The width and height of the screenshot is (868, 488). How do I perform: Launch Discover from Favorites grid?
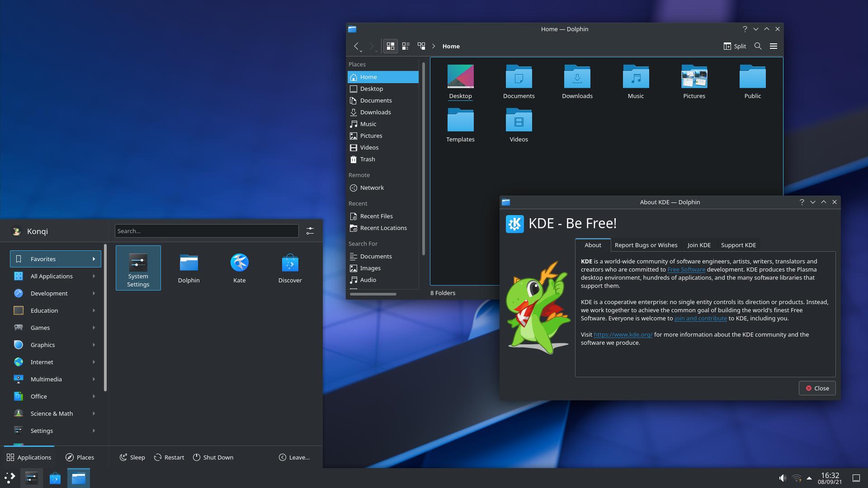click(x=290, y=267)
